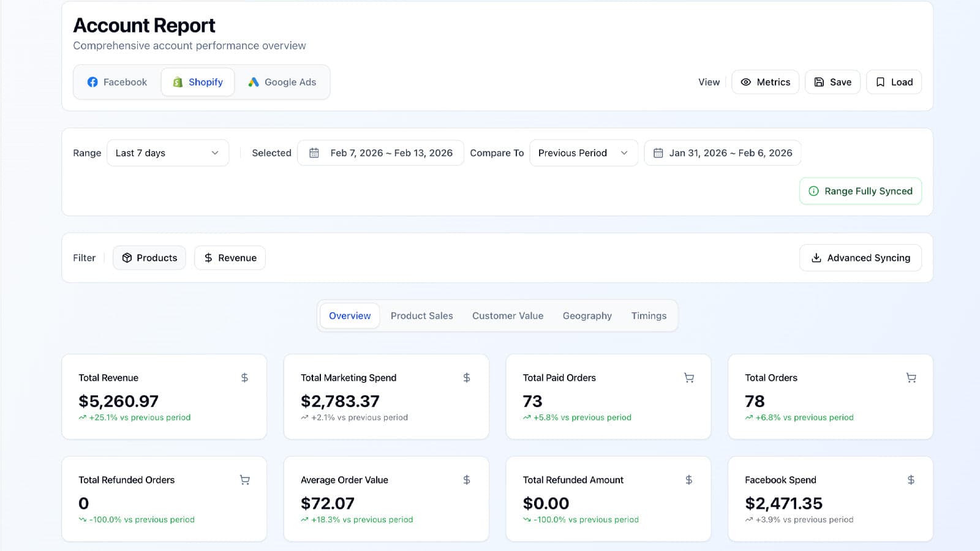Open the Previous Period compare dropdown
980x551 pixels.
point(584,153)
